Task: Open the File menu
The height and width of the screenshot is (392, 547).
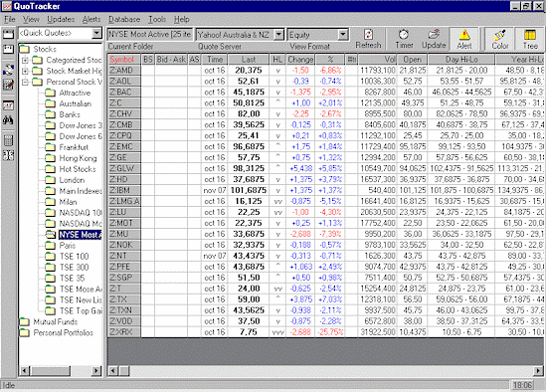Action: tap(10, 19)
